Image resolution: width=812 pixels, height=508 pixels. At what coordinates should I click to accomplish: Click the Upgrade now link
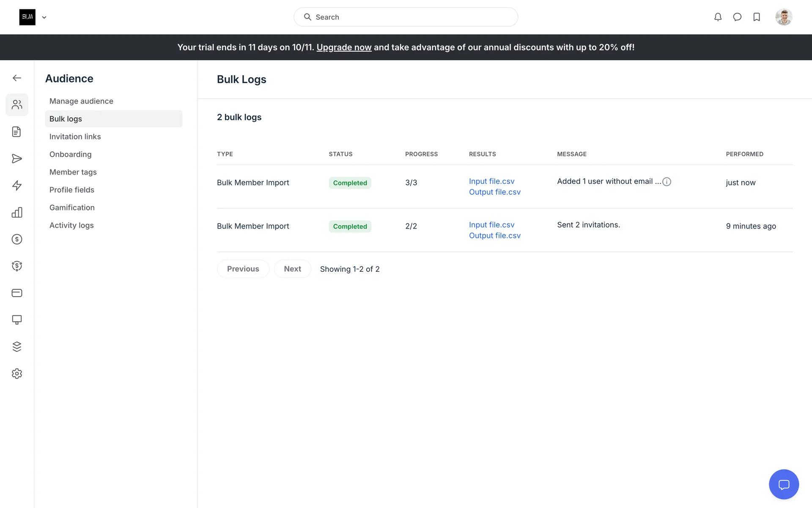point(344,47)
